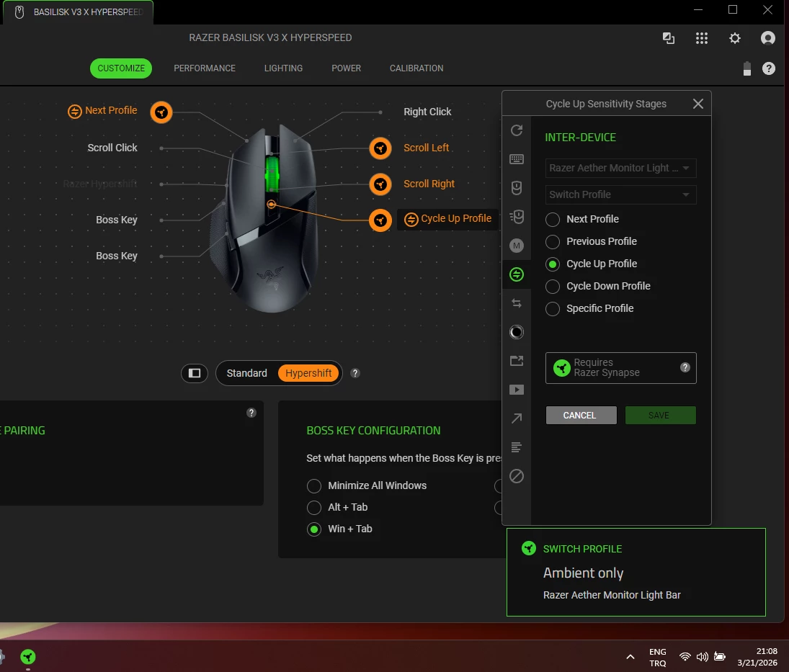Open the main help question mark icon
The image size is (789, 672).
point(768,68)
